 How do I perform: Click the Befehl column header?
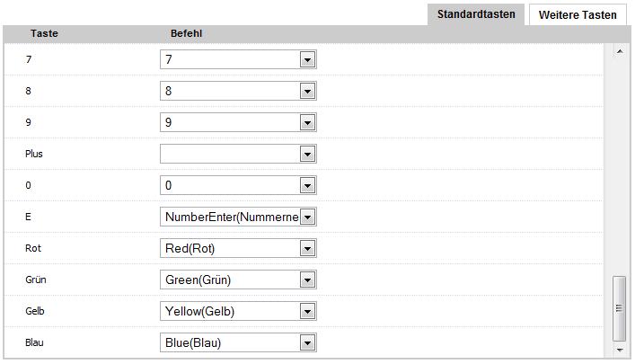pyautogui.click(x=186, y=33)
